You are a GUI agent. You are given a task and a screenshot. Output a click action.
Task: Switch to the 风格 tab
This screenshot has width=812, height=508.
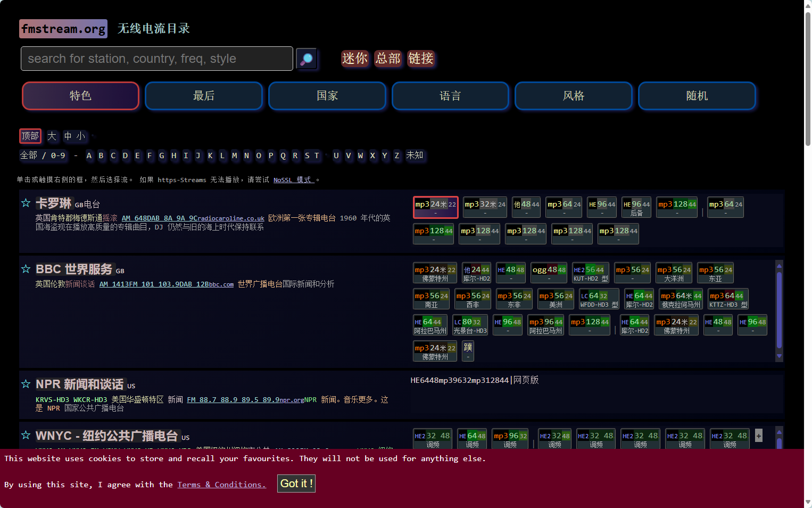574,96
